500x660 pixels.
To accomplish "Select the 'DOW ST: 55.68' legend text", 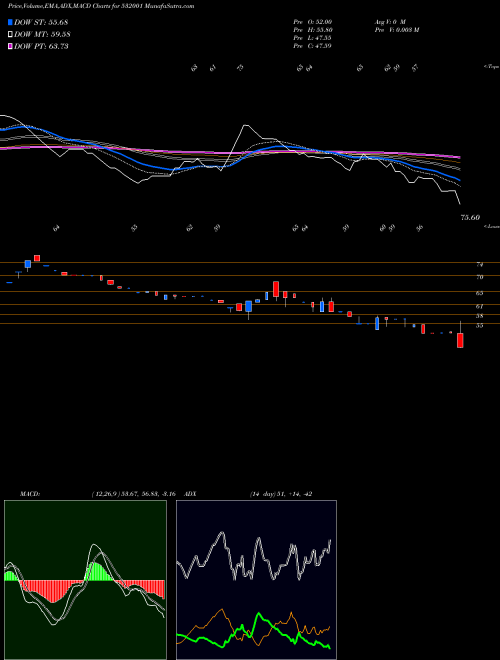I will [x=41, y=22].
